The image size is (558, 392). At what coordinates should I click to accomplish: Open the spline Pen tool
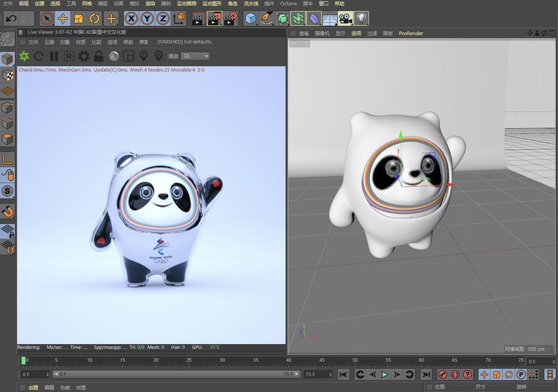[266, 18]
